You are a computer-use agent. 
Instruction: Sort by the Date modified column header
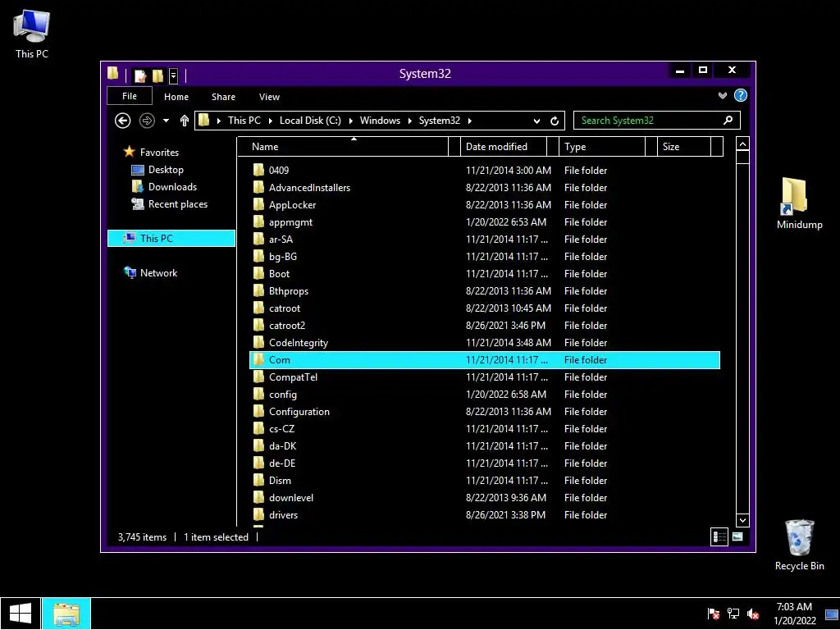[504, 147]
